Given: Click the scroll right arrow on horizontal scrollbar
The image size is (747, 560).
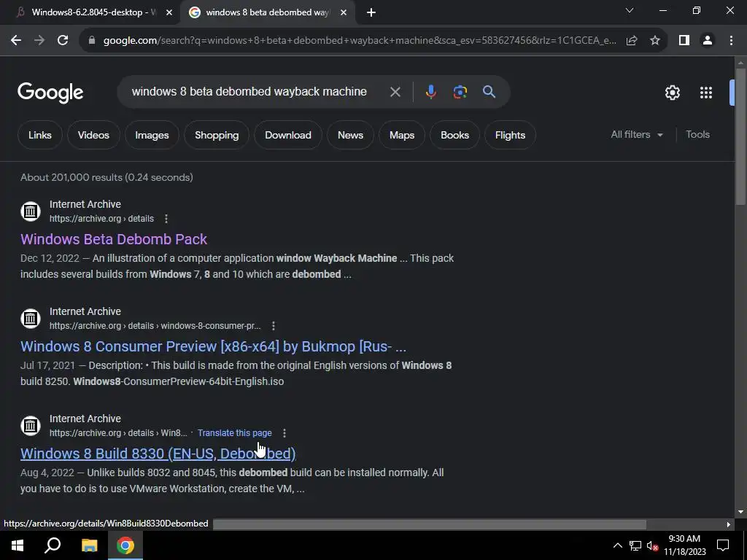Looking at the screenshot, I should click(728, 524).
